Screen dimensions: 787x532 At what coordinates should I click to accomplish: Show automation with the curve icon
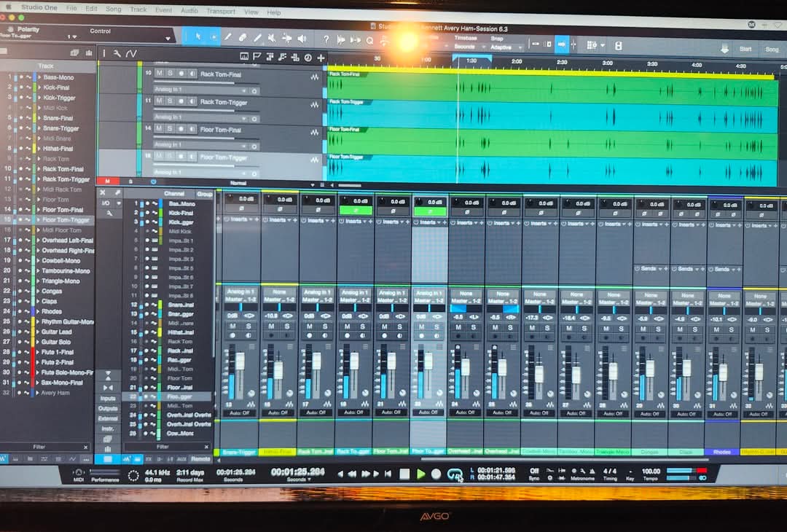[131, 53]
